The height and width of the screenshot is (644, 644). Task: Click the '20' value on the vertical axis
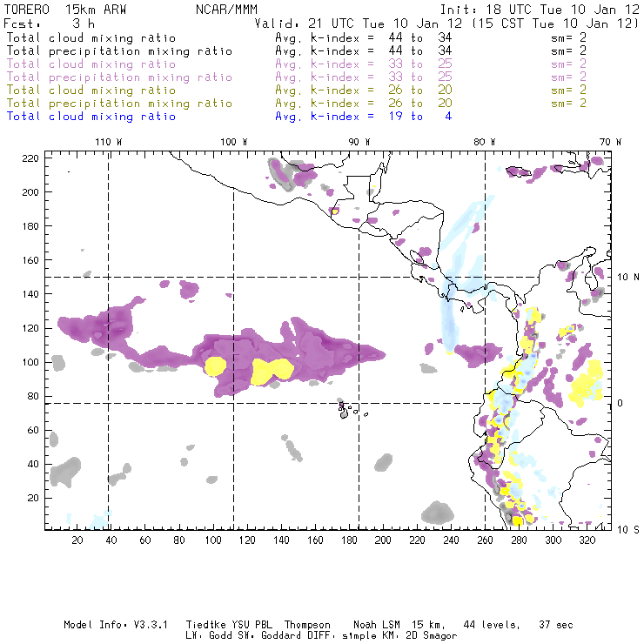33,498
